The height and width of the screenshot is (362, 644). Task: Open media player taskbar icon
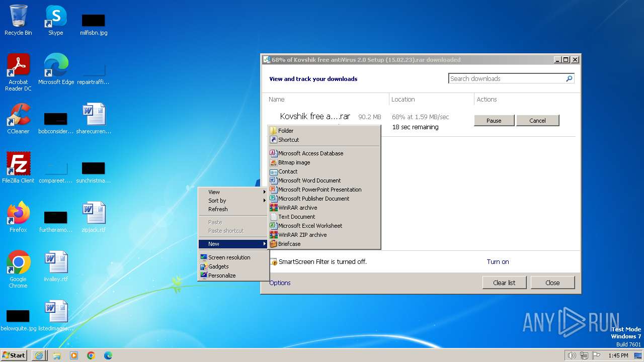pyautogui.click(x=74, y=355)
